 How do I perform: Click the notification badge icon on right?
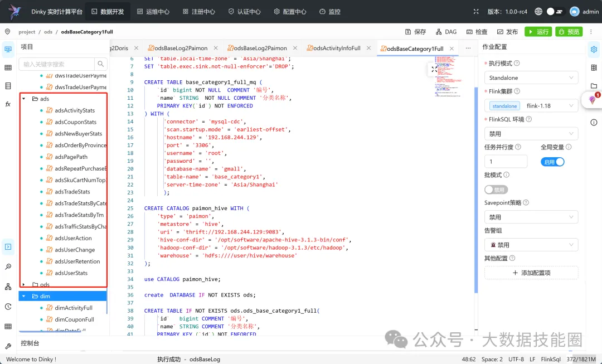(x=593, y=100)
